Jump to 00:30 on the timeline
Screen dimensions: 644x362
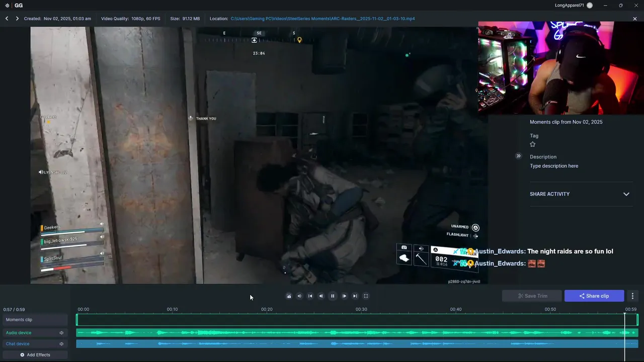361,309
